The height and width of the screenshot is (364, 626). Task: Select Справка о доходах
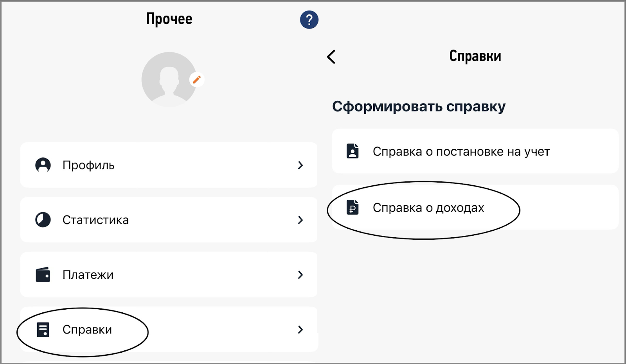pyautogui.click(x=428, y=208)
